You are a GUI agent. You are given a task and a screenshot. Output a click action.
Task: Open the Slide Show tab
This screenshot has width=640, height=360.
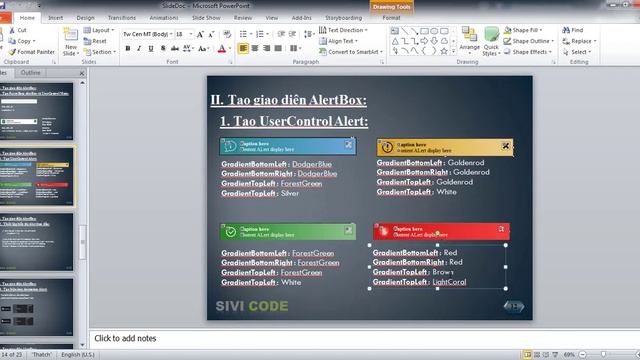206,18
